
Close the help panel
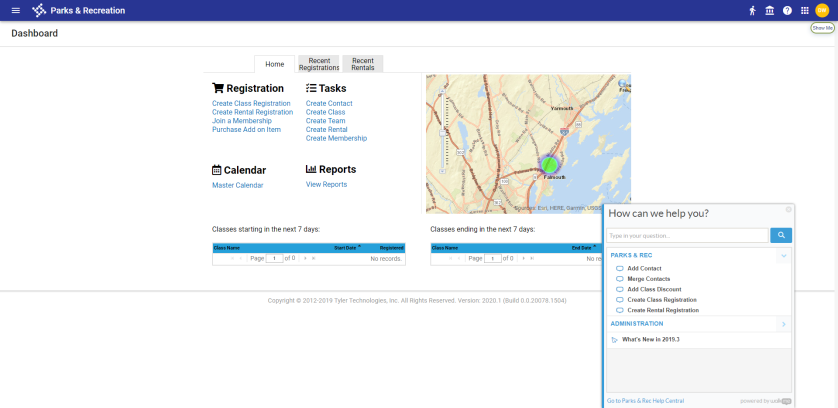coord(788,209)
